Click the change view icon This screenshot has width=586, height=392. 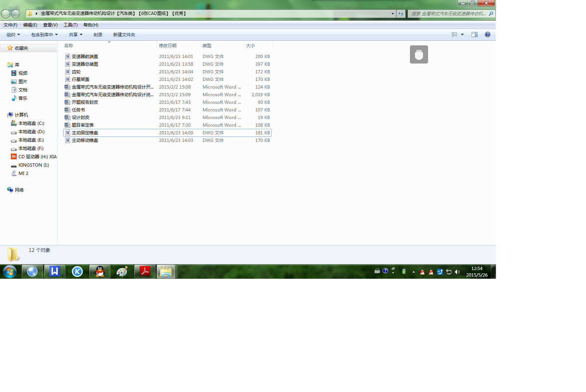click(455, 34)
